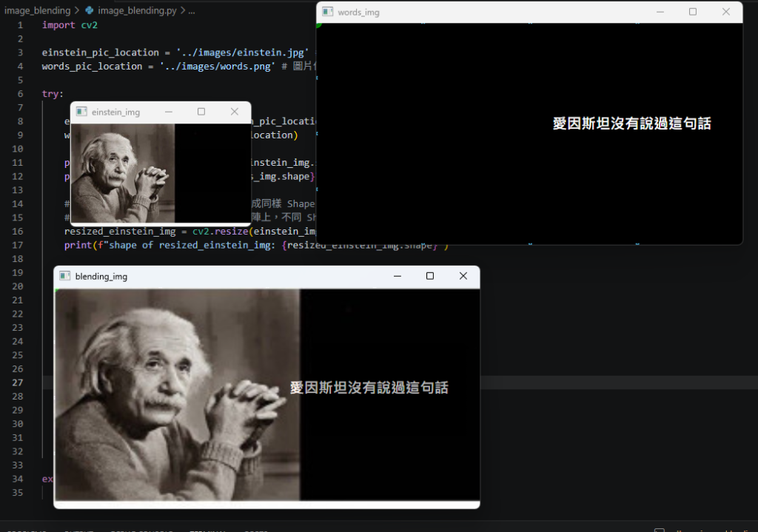Image resolution: width=758 pixels, height=532 pixels.
Task: Click the words_pic_location variable on line 4
Action: (x=92, y=66)
